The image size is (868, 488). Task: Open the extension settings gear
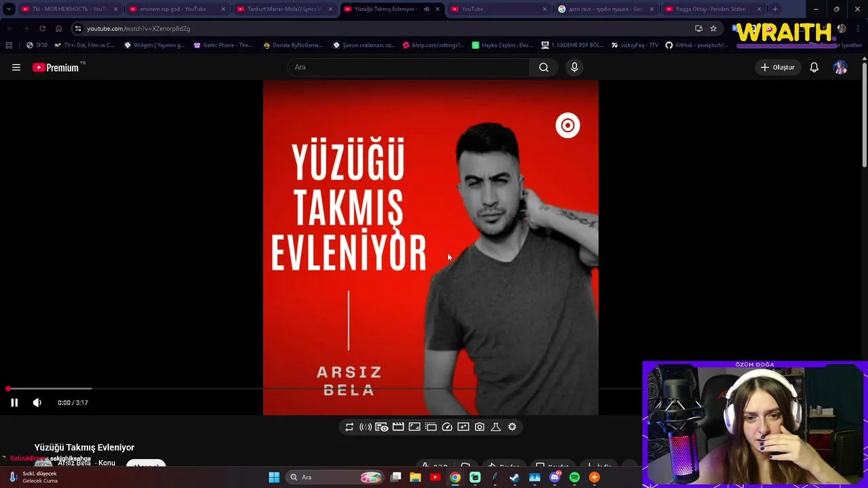pyautogui.click(x=512, y=427)
